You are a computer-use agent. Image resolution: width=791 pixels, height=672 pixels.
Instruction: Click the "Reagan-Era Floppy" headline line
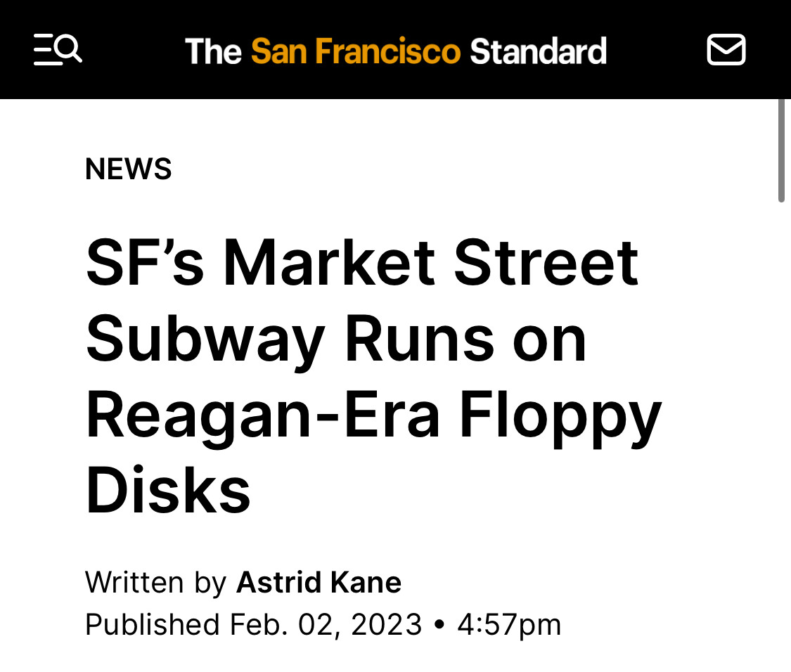click(373, 416)
